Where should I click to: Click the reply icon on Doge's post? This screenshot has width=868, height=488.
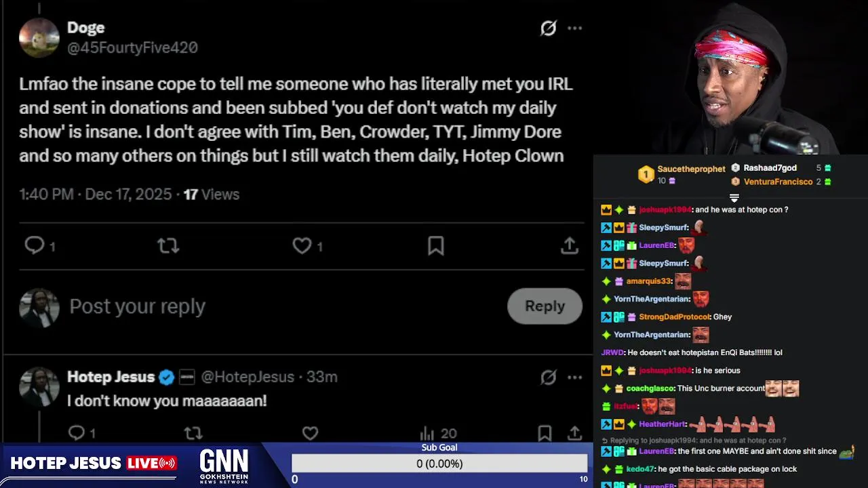point(34,245)
